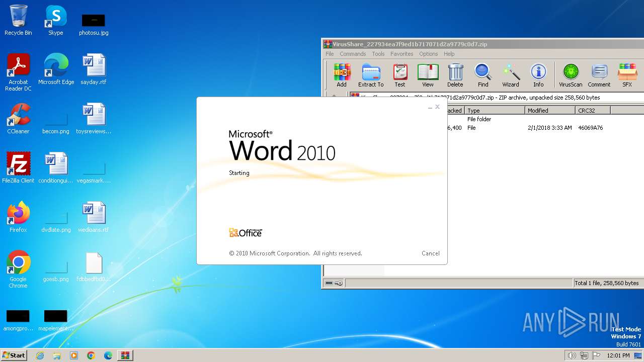The image size is (644, 362).
Task: Select the Google Chrome desktop shortcut
Action: pos(18,269)
